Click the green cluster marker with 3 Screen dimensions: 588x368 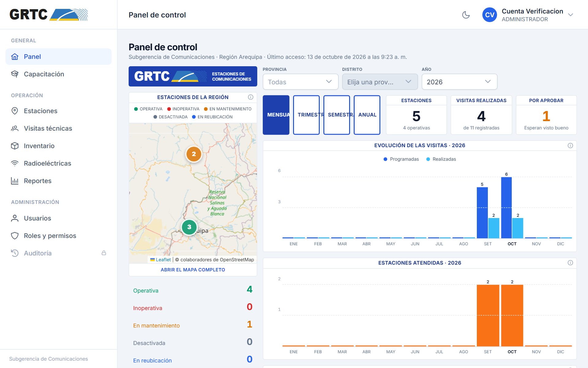tap(189, 227)
